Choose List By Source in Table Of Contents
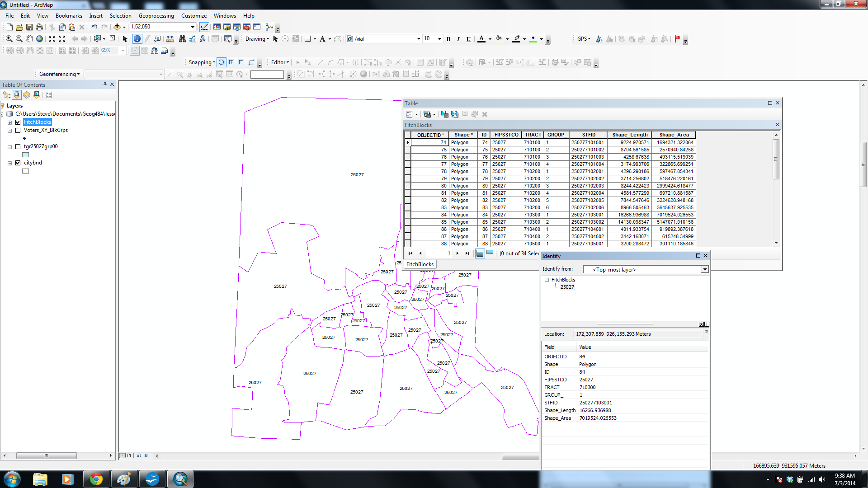868x488 pixels. point(17,95)
